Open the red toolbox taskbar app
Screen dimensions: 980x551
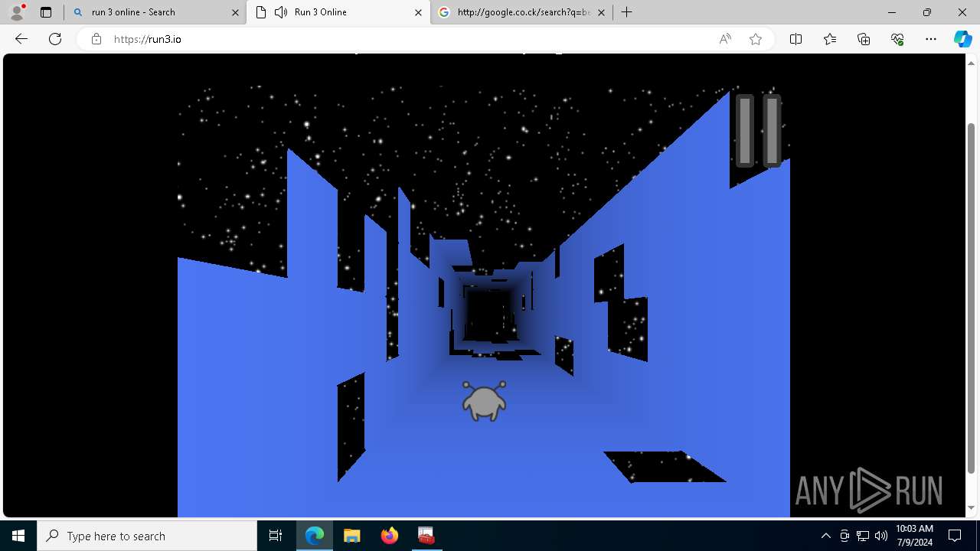click(x=426, y=536)
